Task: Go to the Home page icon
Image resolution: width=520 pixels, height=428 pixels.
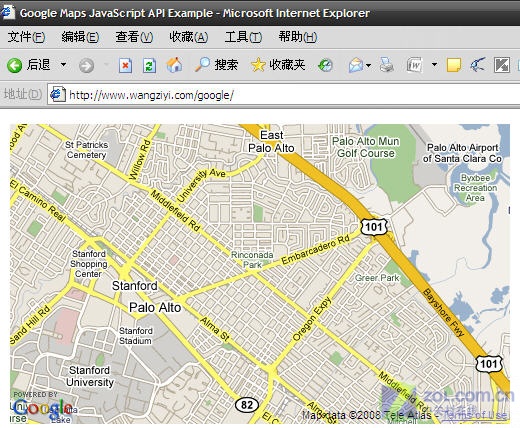Action: pos(174,65)
